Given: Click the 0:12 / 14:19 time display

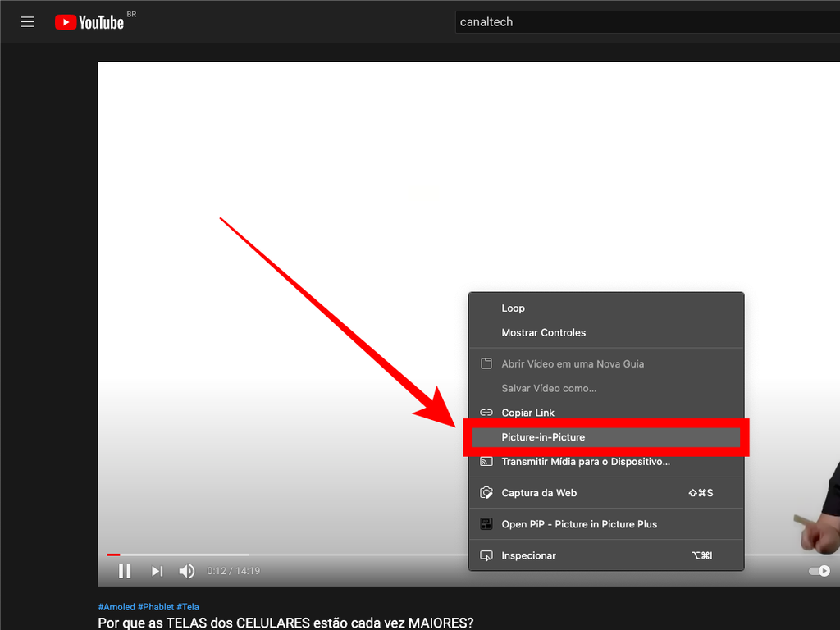Looking at the screenshot, I should [234, 571].
